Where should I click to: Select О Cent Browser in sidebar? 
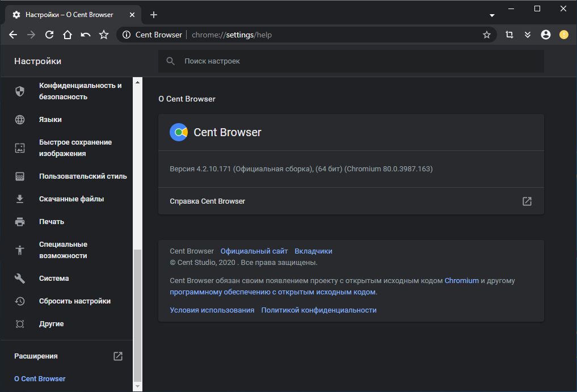coord(40,379)
